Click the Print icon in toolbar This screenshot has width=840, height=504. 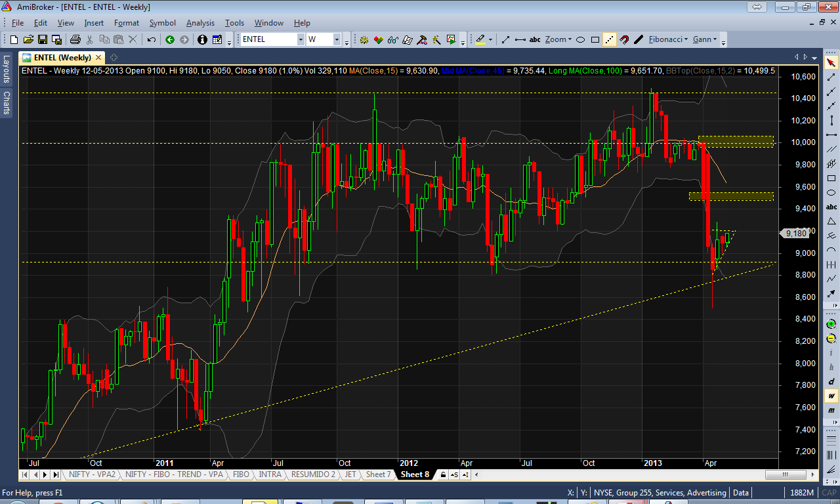click(x=75, y=39)
